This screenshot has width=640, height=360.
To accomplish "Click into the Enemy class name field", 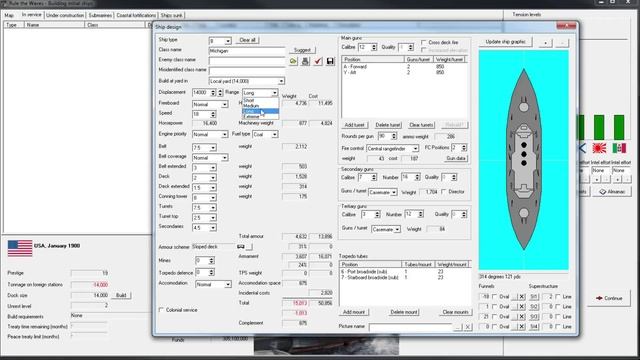I will click(x=247, y=60).
